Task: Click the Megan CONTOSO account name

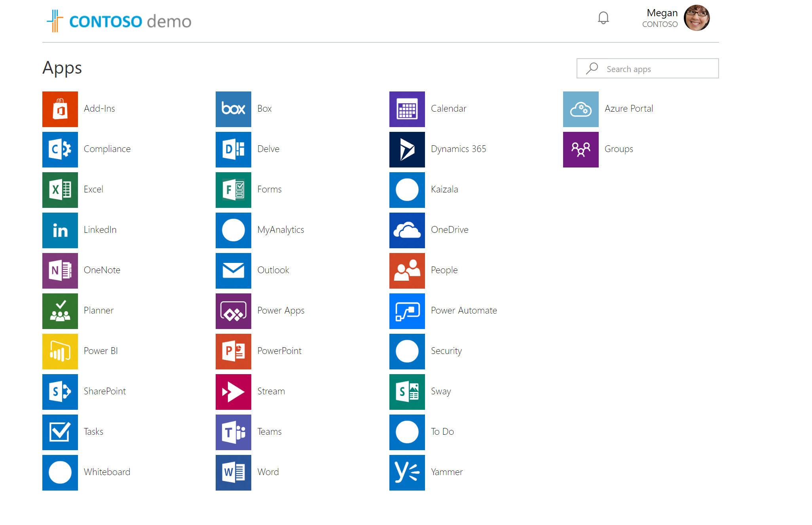Action: (660, 18)
